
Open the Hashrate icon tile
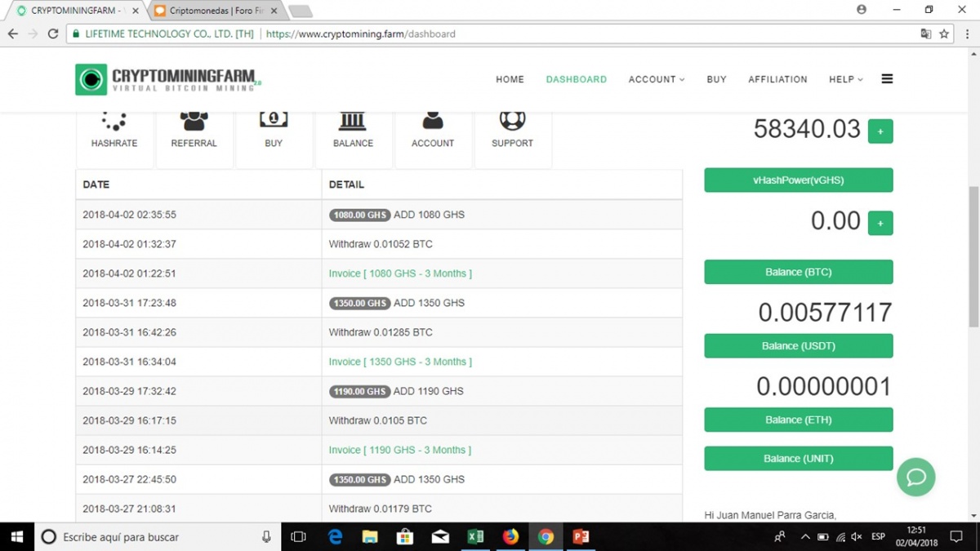pos(114,122)
